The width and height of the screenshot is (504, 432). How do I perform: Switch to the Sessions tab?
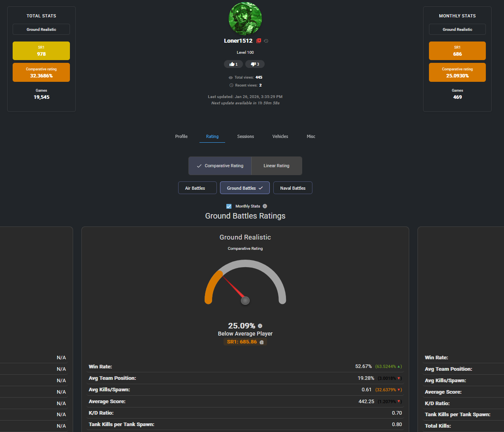click(246, 136)
